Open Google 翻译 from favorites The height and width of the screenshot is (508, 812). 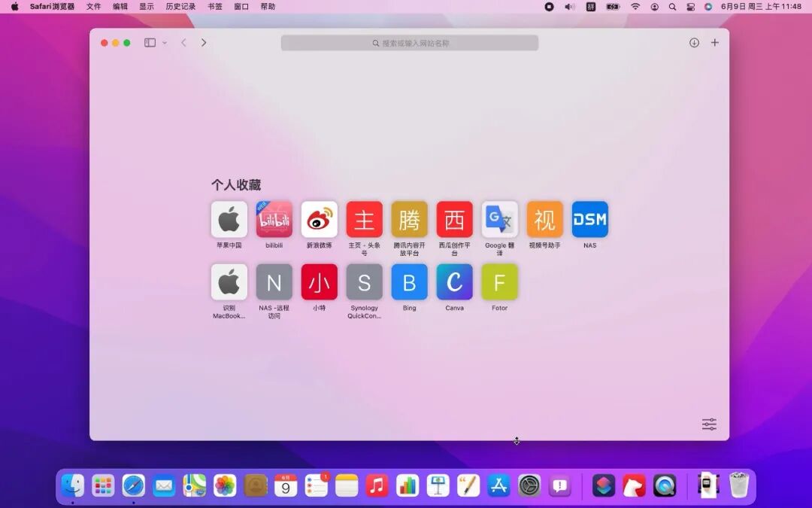tap(499, 219)
